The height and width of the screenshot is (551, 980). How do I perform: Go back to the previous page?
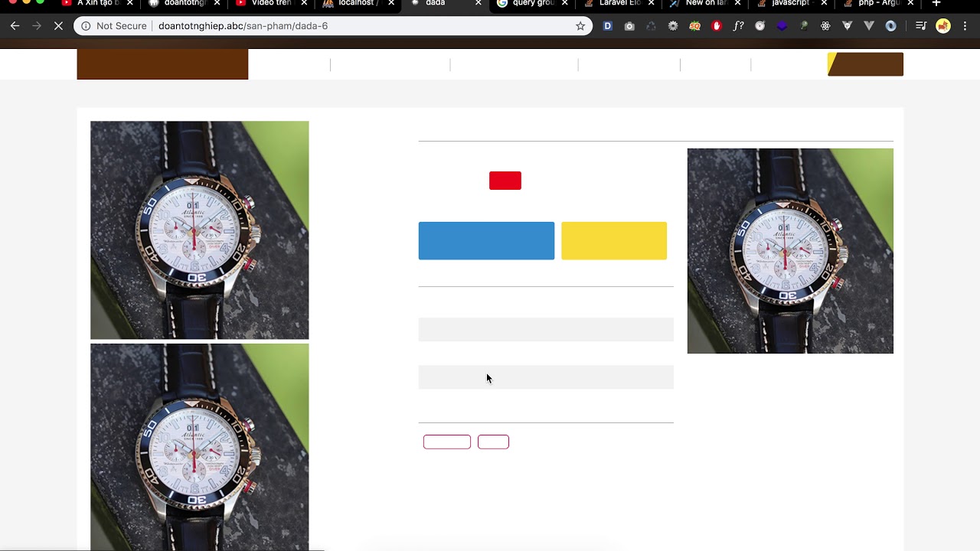coord(15,26)
